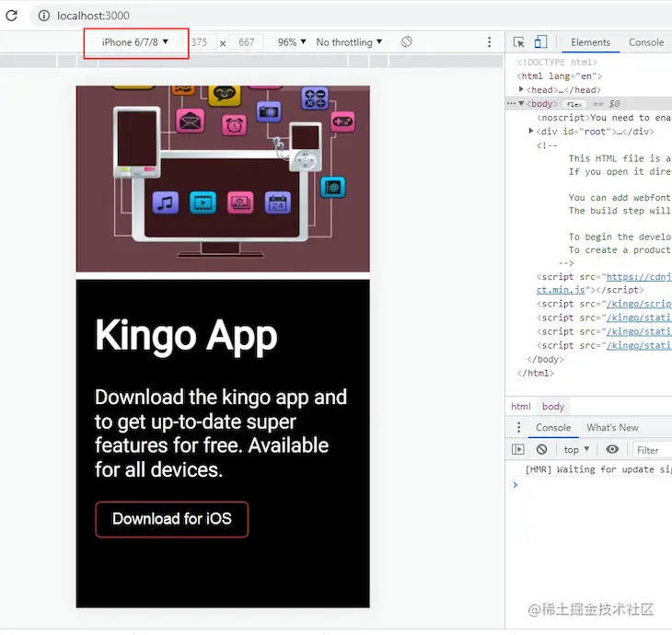Image resolution: width=672 pixels, height=635 pixels.
Task: Collapse the body element node
Action: coord(521,103)
